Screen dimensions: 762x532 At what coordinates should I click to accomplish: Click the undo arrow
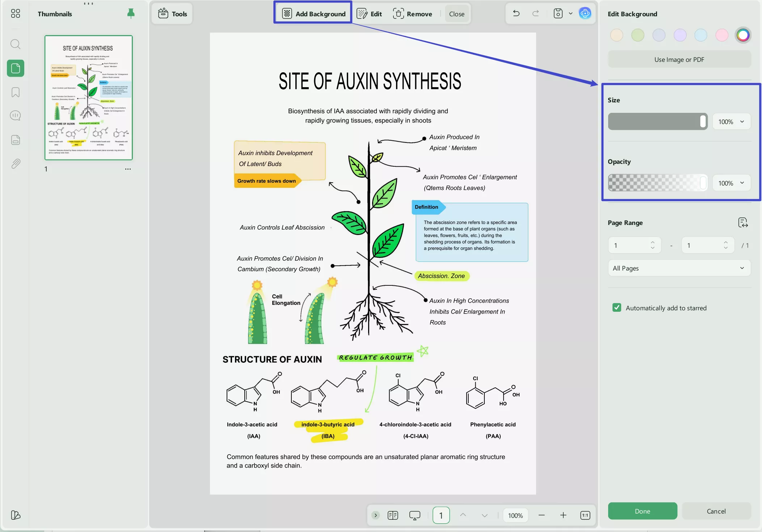coord(516,14)
